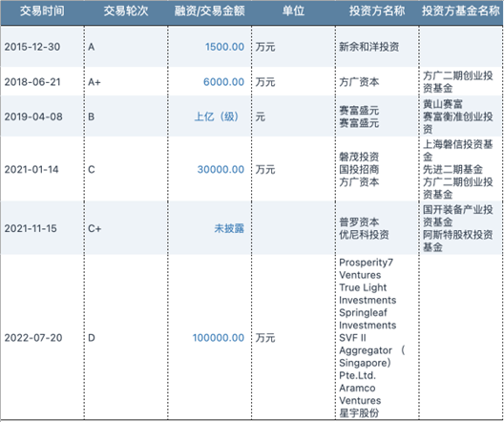Viewport: 504px width, 422px height.
Task: Select the 优尼科投资 investor name
Action: (364, 235)
